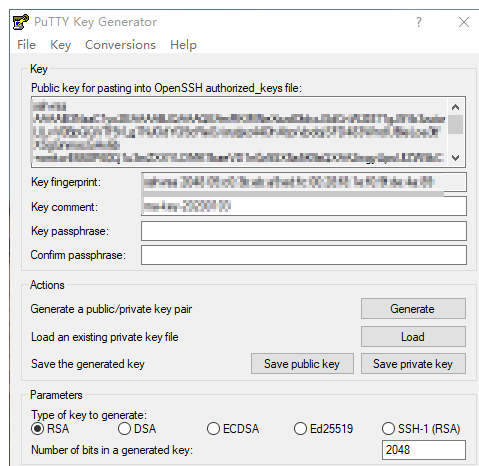Click 'Save the generated key' text
Screen dimensions: 479x466
88,364
